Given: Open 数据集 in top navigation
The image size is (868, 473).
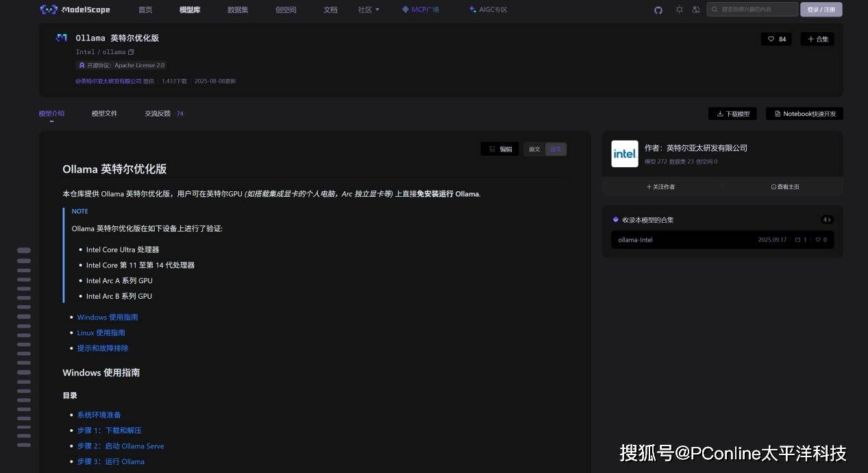Looking at the screenshot, I should click(x=238, y=10).
